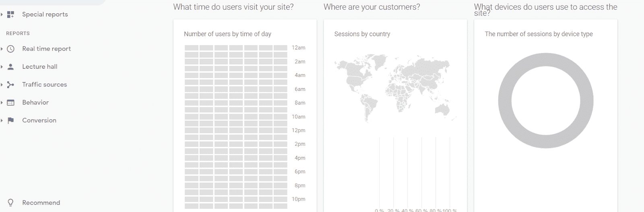Click the Lecture hall person icon

coord(11,67)
